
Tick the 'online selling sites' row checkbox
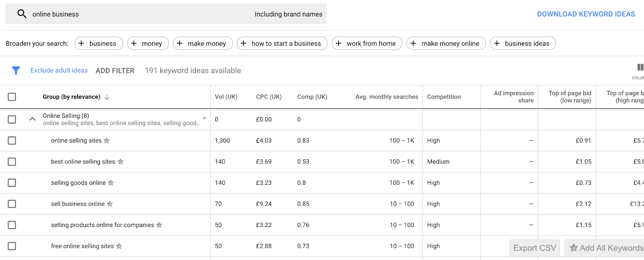point(12,140)
